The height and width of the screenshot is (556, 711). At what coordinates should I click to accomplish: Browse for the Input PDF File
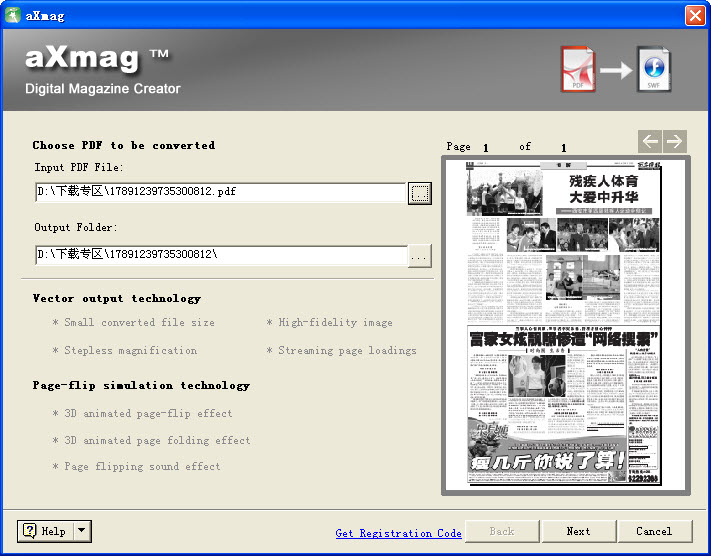[x=420, y=193]
